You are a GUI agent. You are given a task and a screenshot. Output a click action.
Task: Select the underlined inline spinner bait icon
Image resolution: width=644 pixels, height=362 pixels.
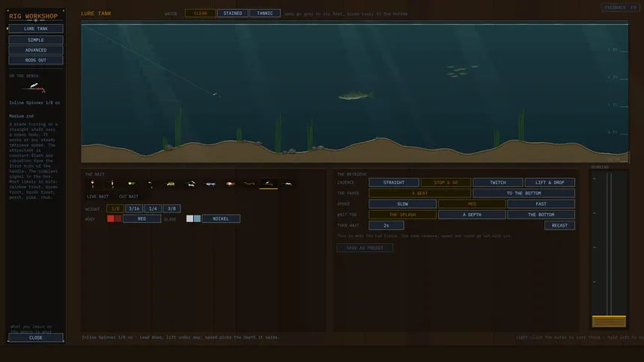click(x=269, y=183)
